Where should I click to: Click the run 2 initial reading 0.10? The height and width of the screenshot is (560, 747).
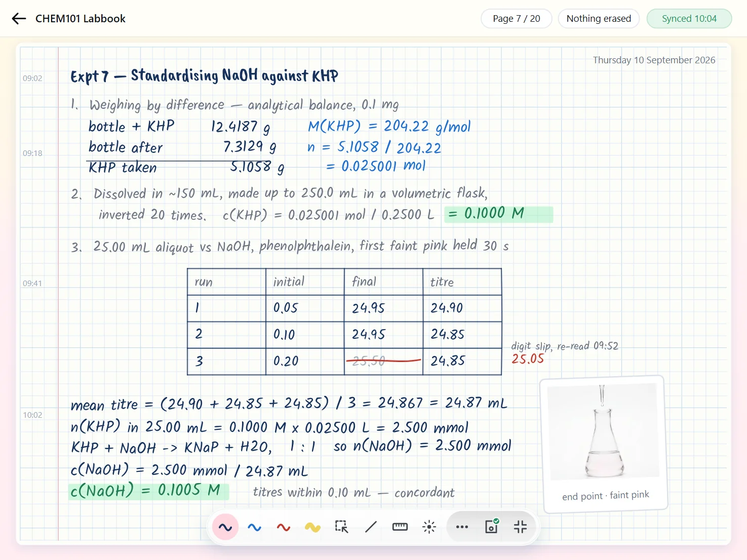pyautogui.click(x=284, y=335)
